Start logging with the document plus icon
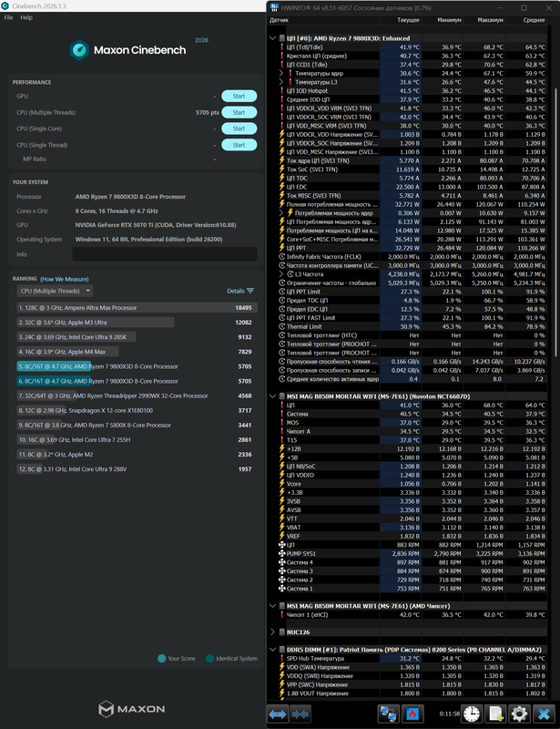 495,714
